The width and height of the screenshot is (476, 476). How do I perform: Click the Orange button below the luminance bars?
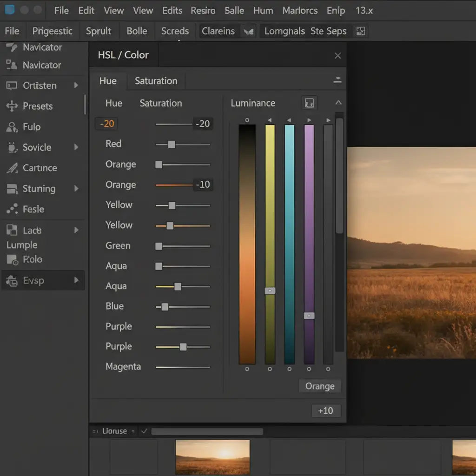point(320,386)
